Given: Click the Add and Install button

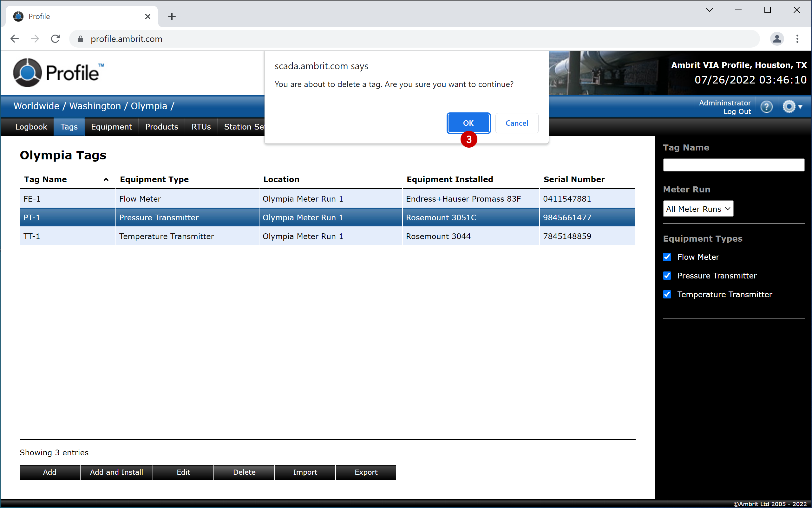Looking at the screenshot, I should [x=116, y=472].
